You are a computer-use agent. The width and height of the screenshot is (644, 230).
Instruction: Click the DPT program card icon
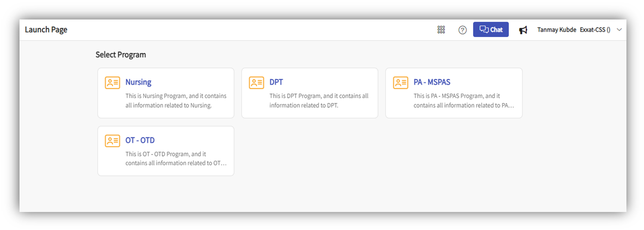[x=257, y=82]
